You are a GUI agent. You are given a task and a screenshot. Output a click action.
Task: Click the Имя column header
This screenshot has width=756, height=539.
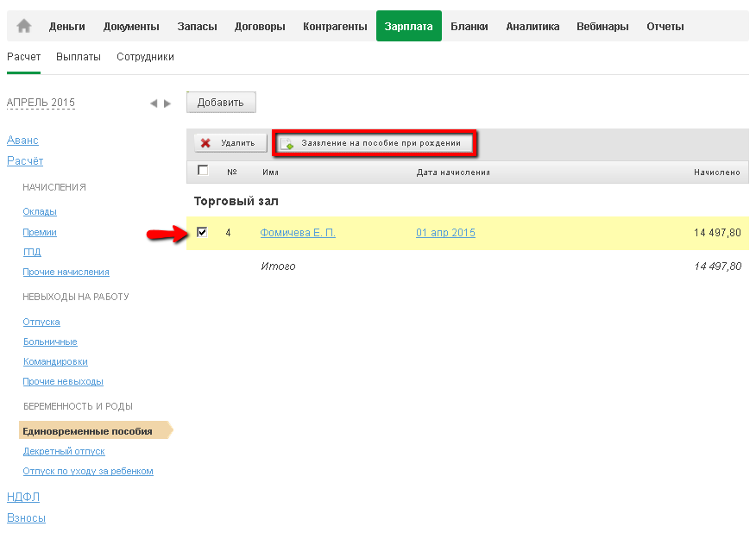(x=270, y=172)
